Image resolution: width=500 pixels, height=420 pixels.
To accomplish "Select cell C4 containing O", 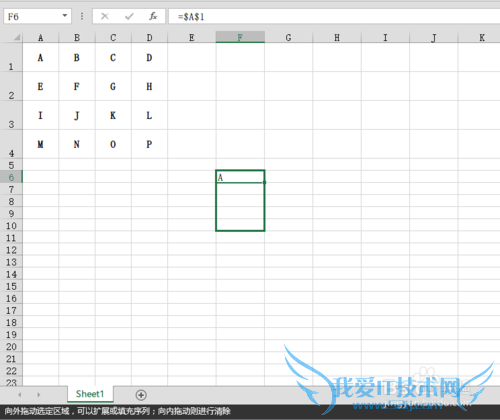I will point(113,144).
